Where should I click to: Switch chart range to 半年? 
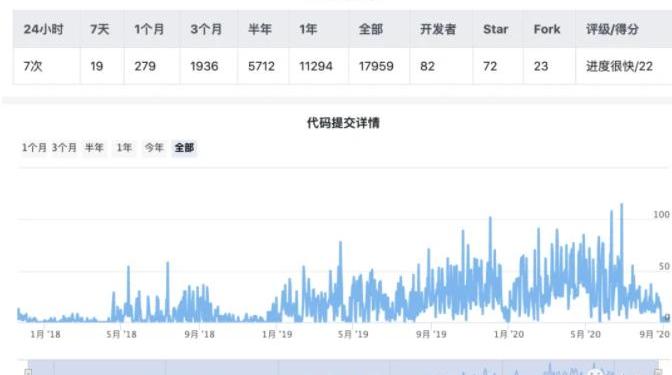point(94,148)
